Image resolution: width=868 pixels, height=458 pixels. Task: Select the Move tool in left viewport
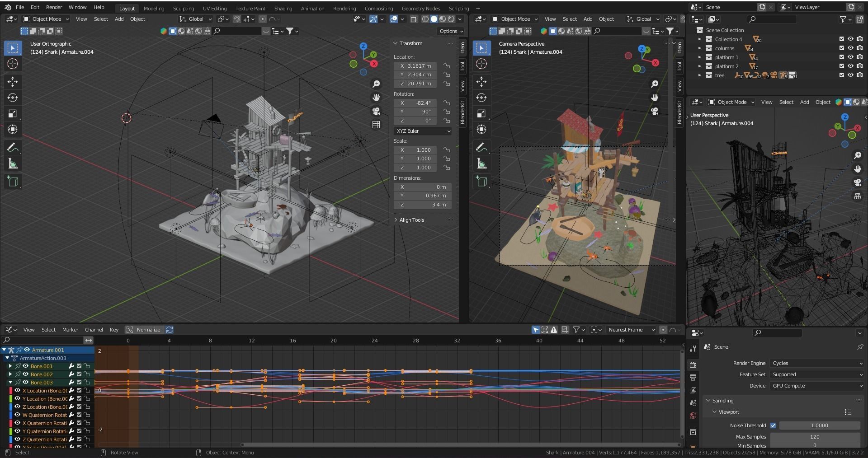(x=13, y=81)
